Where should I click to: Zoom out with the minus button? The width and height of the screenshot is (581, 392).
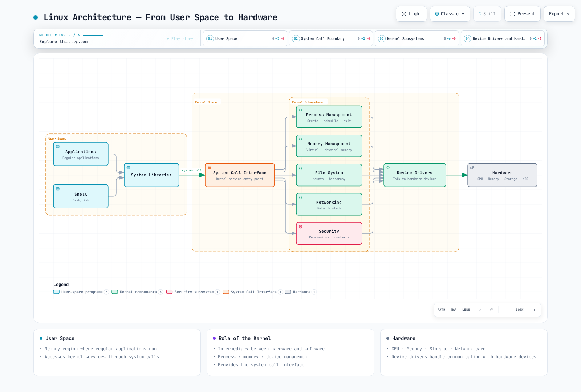pyautogui.click(x=505, y=310)
